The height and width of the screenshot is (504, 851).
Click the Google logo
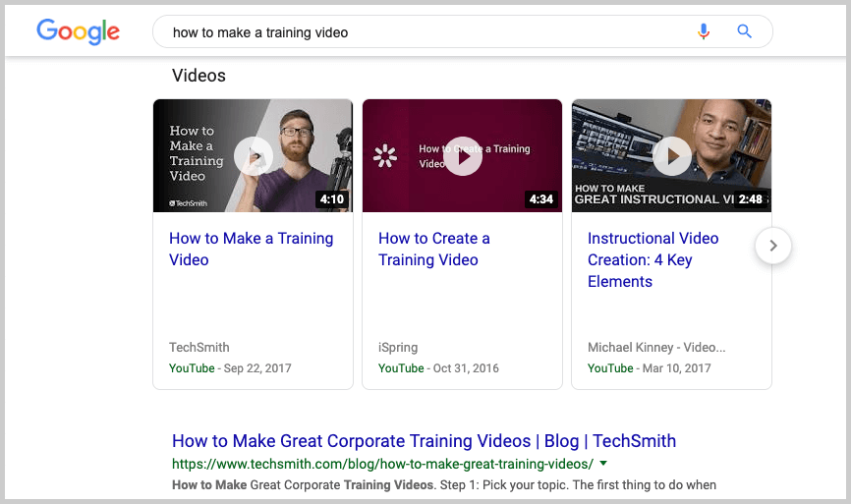point(79,31)
